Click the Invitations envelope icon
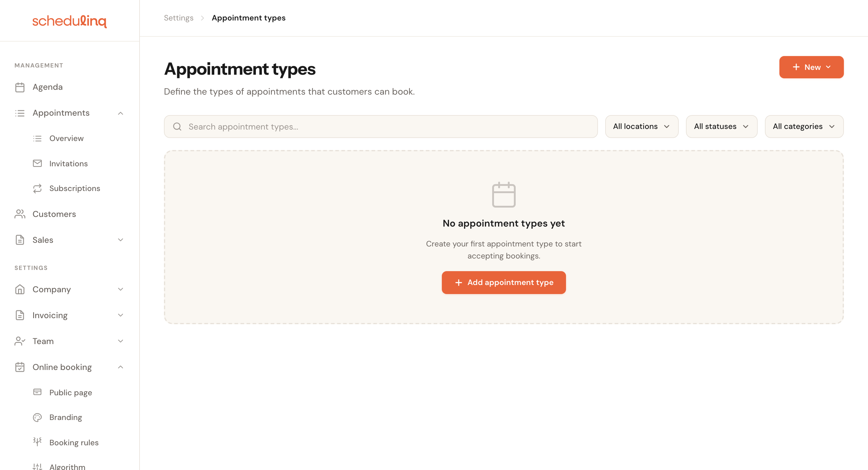This screenshot has height=470, width=868. point(37,163)
